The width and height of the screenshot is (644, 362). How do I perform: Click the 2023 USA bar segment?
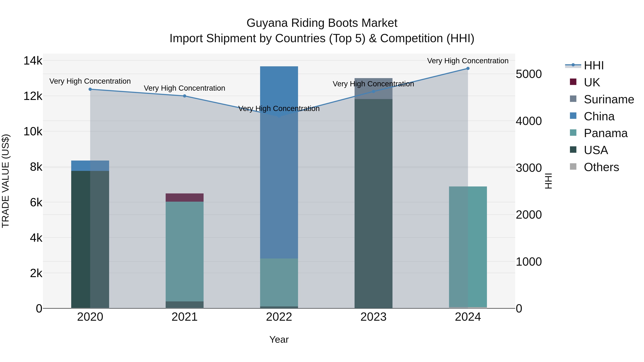click(x=374, y=204)
